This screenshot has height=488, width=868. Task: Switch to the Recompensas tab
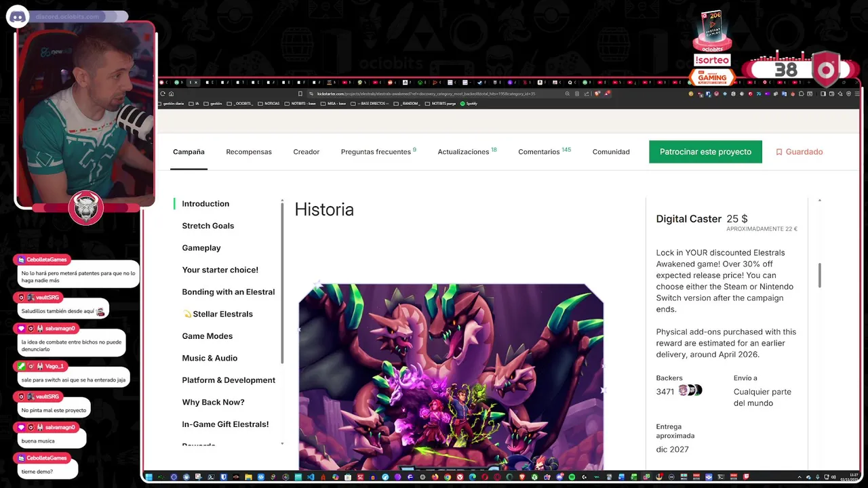point(249,152)
